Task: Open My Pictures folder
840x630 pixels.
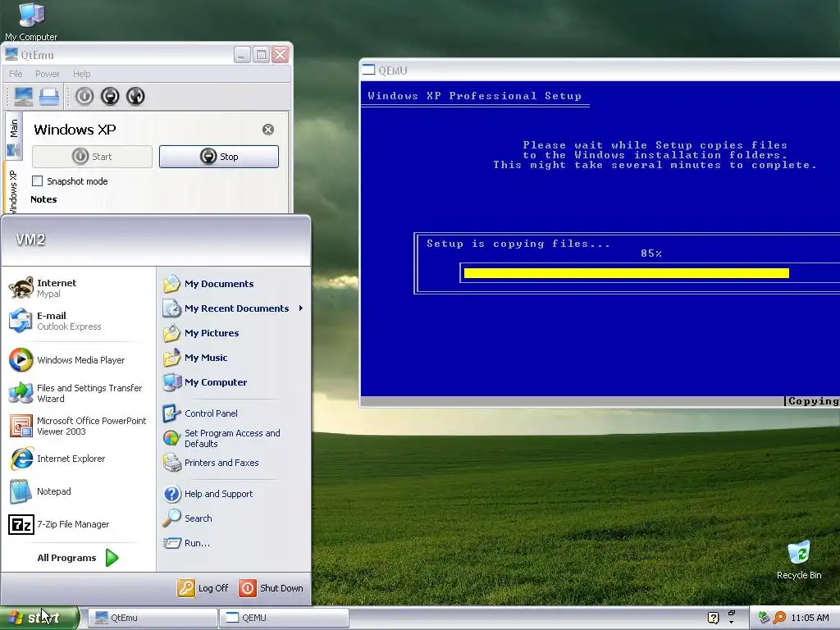Action: coord(234,333)
